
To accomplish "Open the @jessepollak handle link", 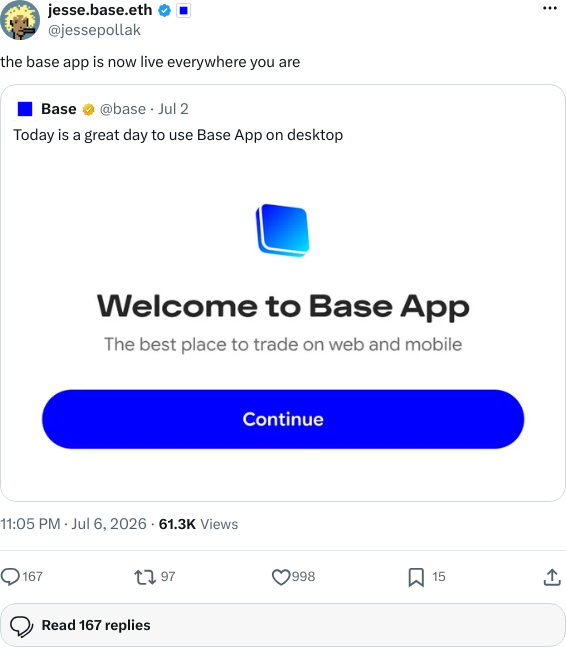I will pos(94,30).
